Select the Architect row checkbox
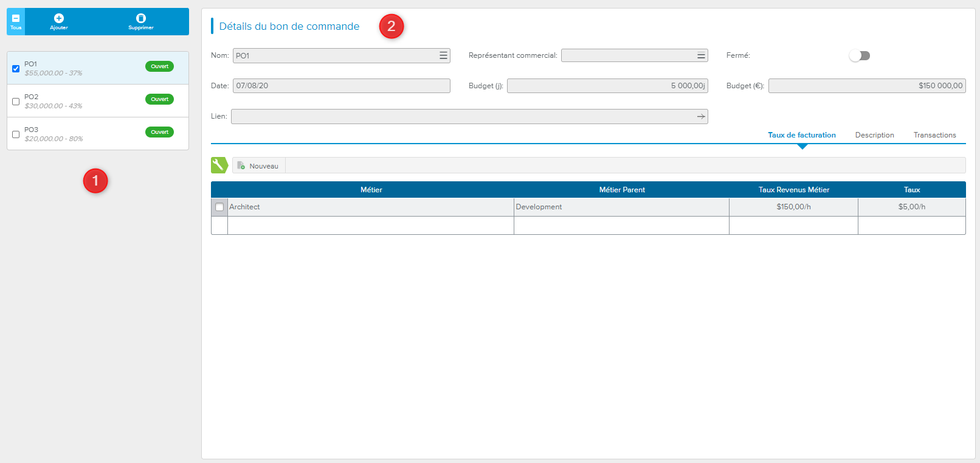 pos(219,207)
